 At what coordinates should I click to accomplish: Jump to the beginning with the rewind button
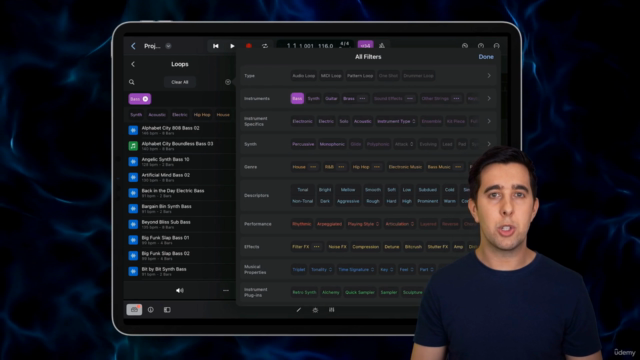click(x=216, y=46)
